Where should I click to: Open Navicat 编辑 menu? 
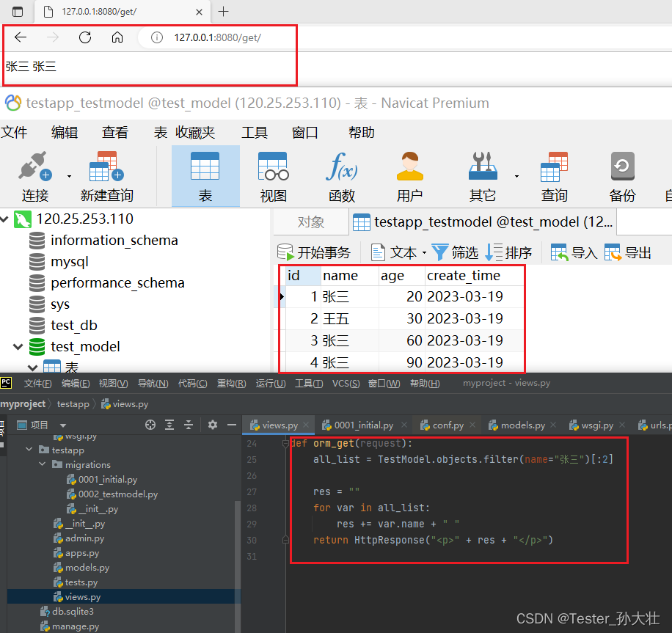[65, 133]
